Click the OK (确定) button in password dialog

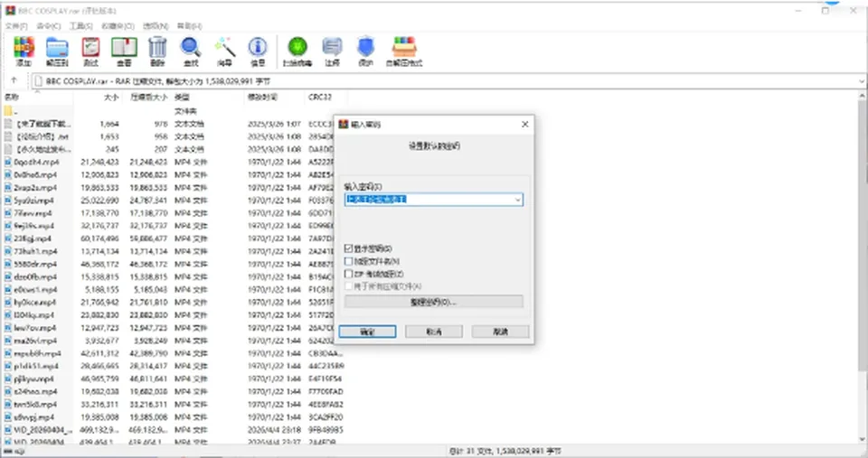point(368,332)
